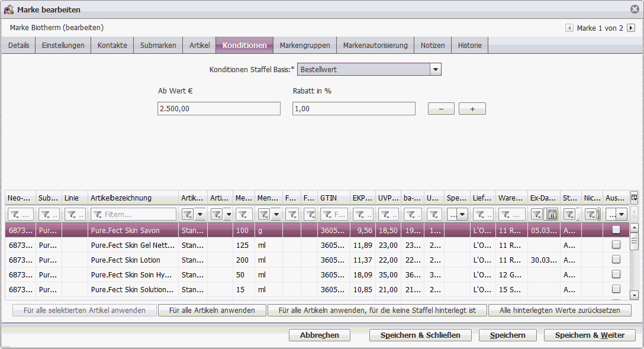Click the filter icon under the Lief... column
The width and height of the screenshot is (644, 349).
click(479, 214)
